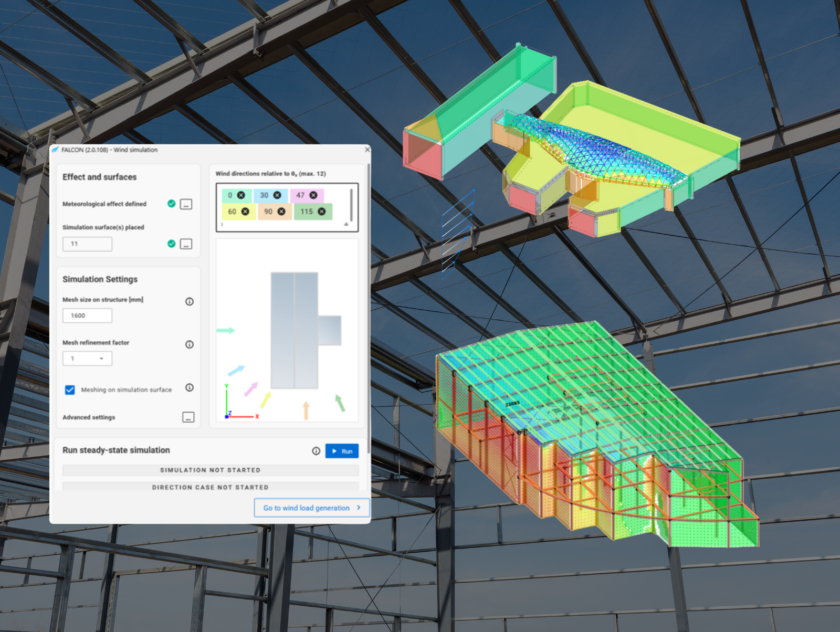
Task: Go to wind load generation
Action: tap(312, 508)
